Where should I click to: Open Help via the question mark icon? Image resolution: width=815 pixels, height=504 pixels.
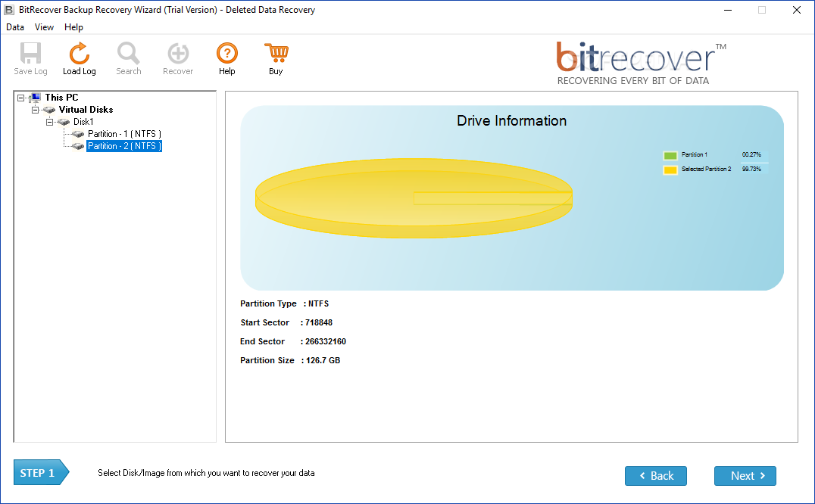[227, 53]
